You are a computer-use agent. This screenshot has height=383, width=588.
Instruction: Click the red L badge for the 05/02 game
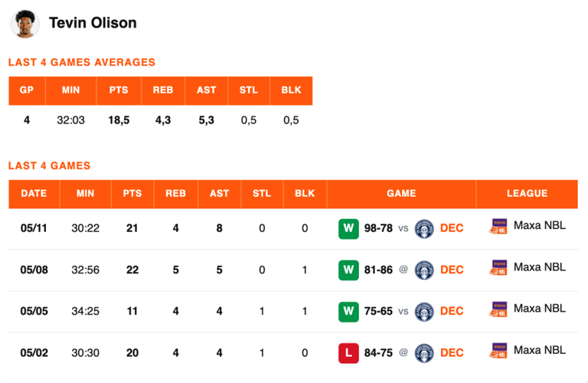348,353
